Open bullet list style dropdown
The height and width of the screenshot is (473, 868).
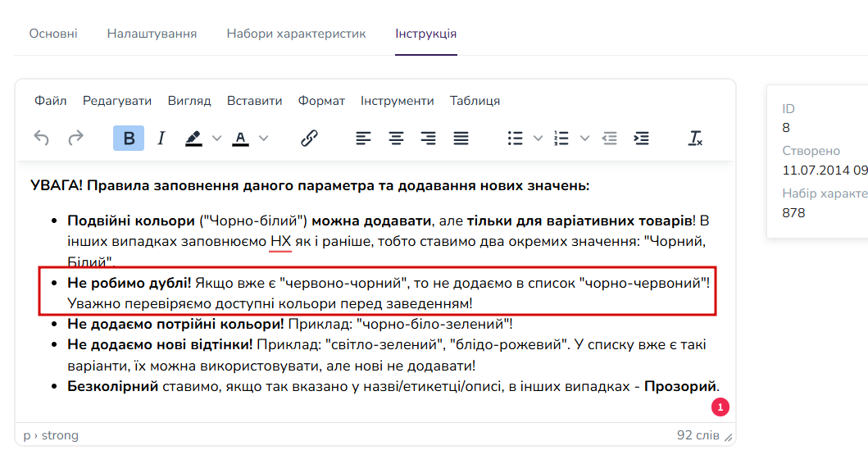(x=538, y=139)
